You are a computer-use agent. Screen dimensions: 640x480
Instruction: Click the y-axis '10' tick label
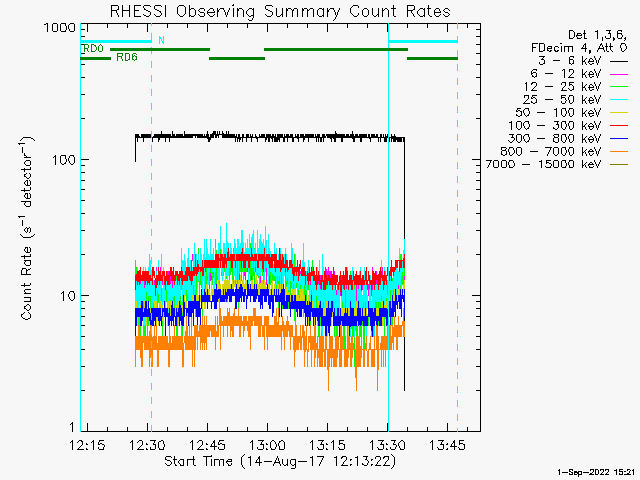68,296
